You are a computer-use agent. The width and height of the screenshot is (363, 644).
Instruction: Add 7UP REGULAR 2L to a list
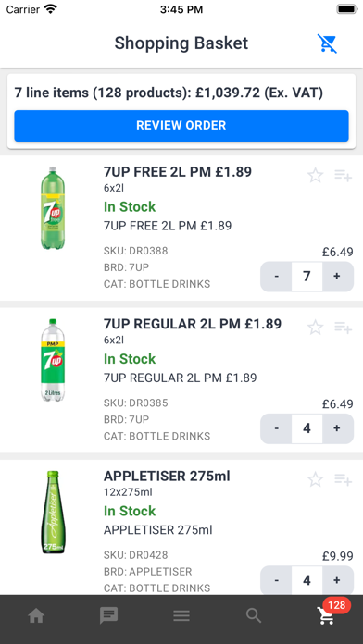click(x=343, y=328)
